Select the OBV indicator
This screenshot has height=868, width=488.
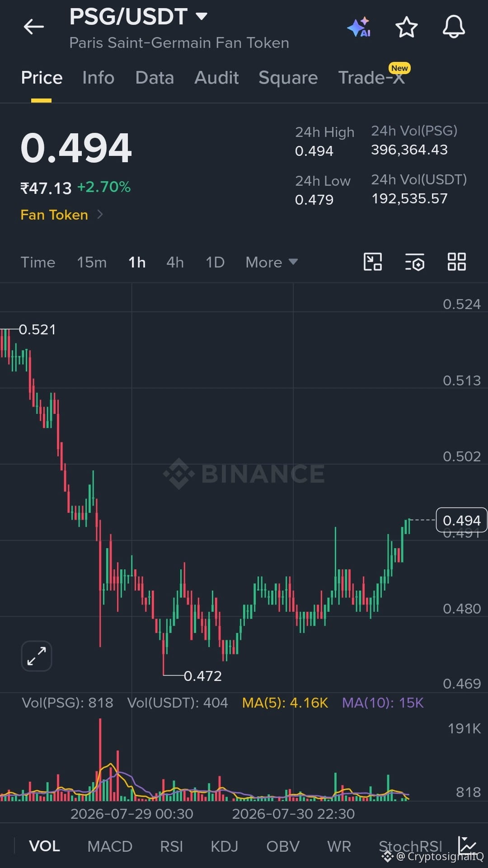click(283, 846)
